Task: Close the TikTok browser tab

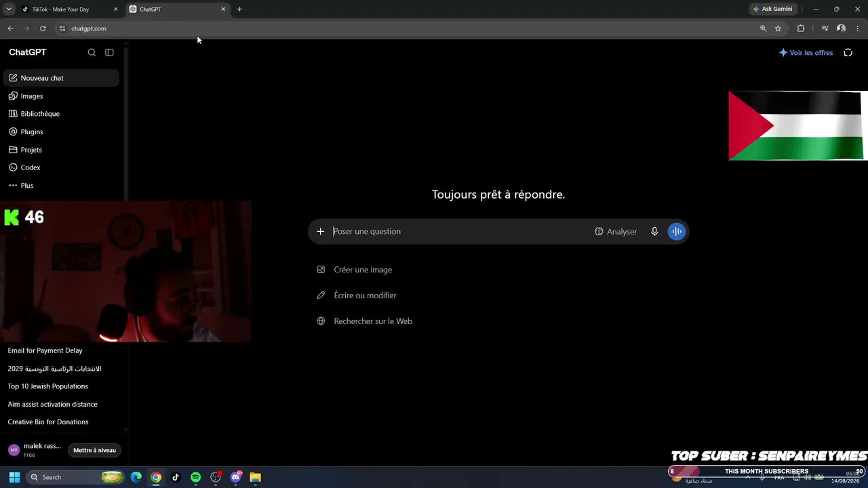Action: click(x=115, y=9)
